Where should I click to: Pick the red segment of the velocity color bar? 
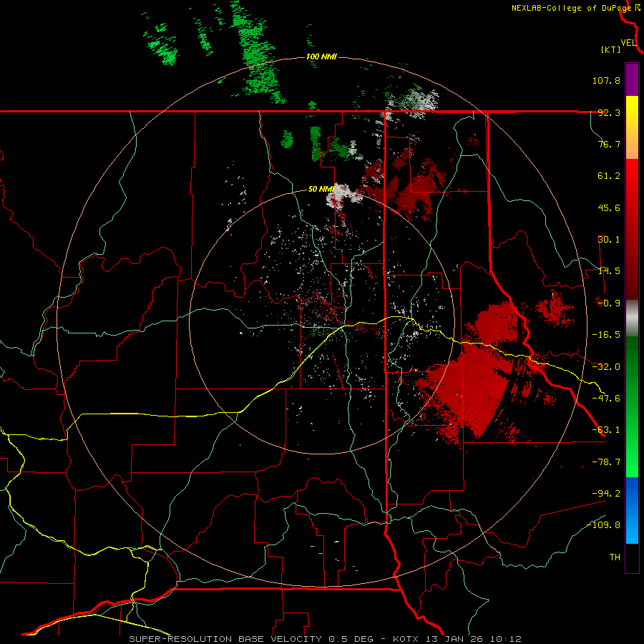[632, 229]
